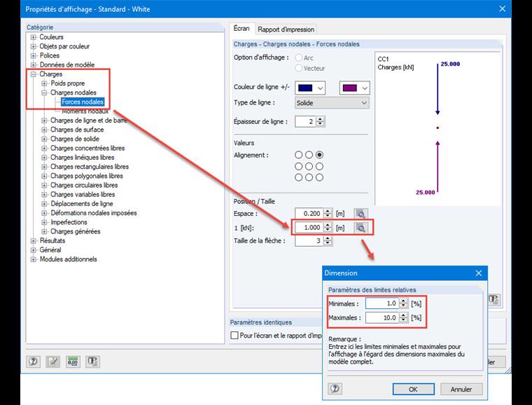
Task: Open the units and decimals 0.00 icon
Action: point(73,362)
